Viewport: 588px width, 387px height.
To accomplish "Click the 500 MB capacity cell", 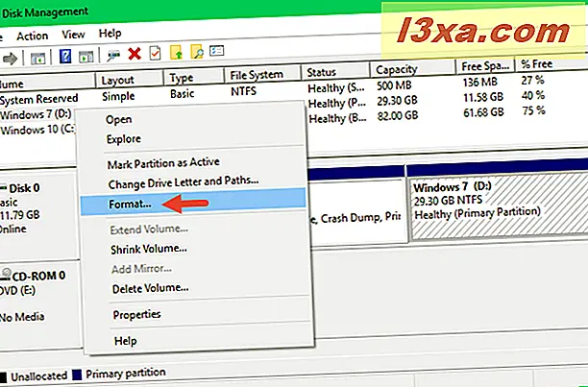I will [x=394, y=85].
